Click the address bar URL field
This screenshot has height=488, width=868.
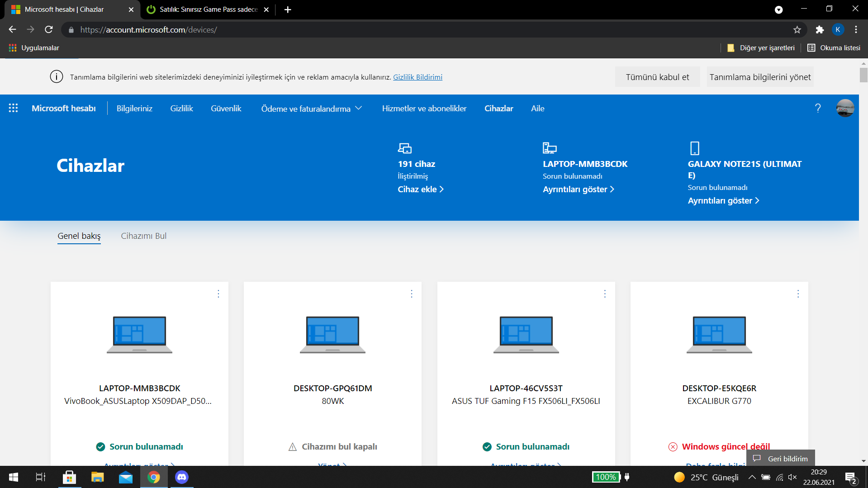pyautogui.click(x=434, y=30)
